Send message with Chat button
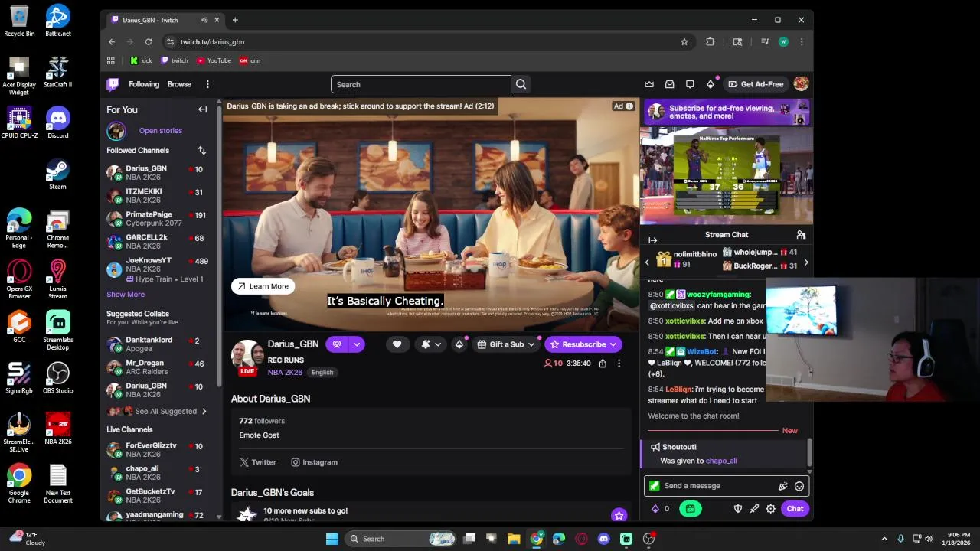 (795, 509)
